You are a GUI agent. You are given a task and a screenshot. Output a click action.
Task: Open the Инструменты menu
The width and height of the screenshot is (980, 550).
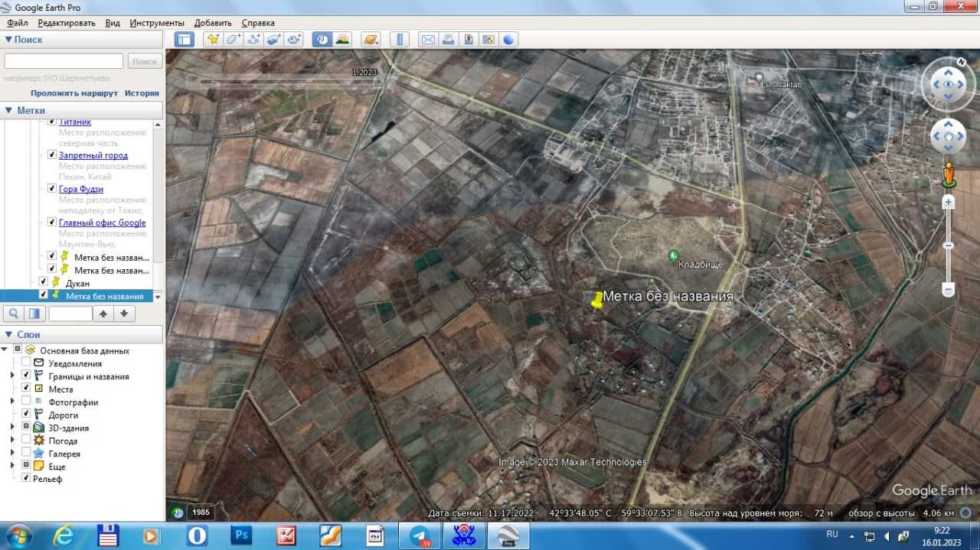click(157, 23)
